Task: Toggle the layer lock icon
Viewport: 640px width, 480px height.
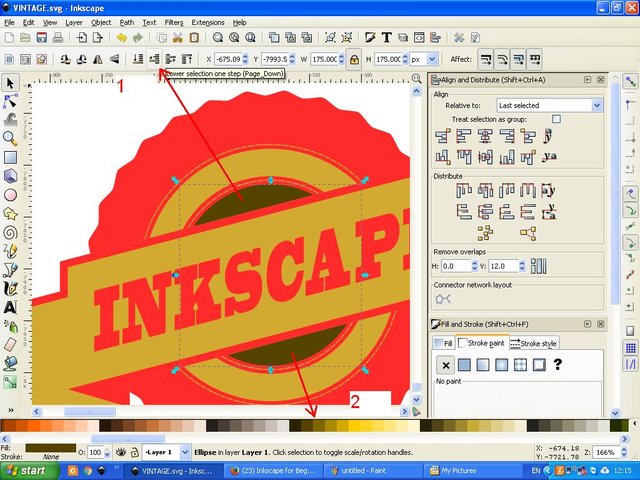Action: pyautogui.click(x=134, y=452)
